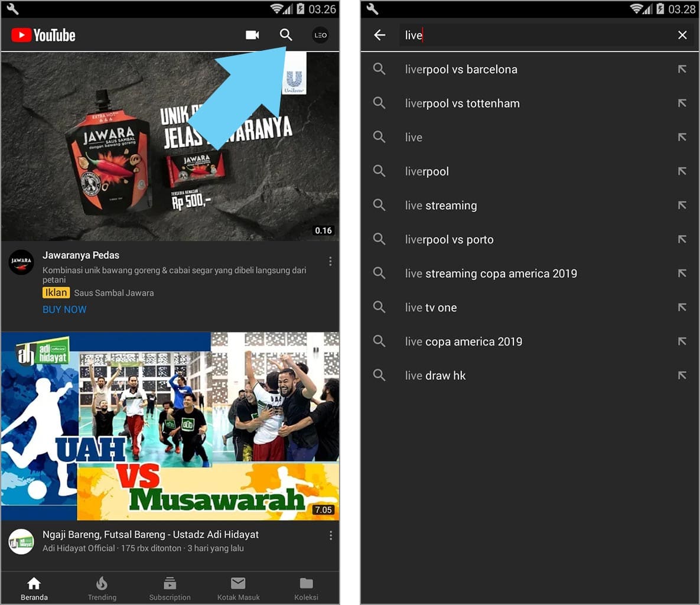Clear the search text with X icon
The width and height of the screenshot is (700, 605).
click(682, 35)
